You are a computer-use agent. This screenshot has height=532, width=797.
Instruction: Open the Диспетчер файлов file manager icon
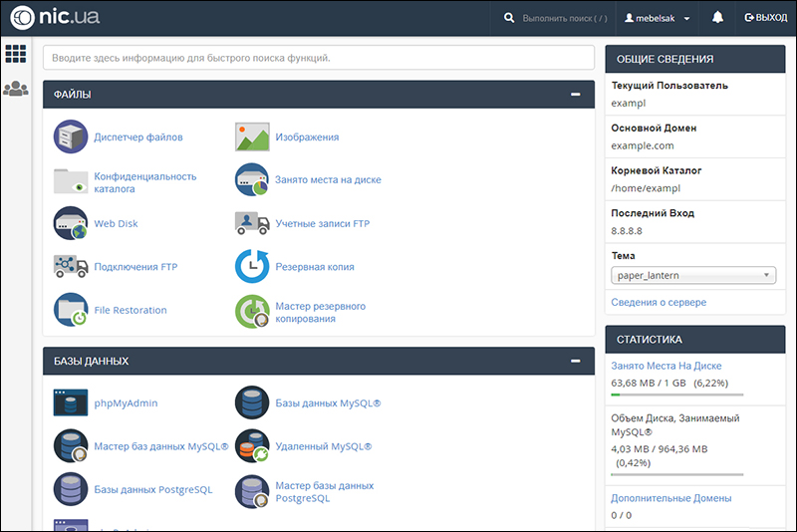click(71, 136)
